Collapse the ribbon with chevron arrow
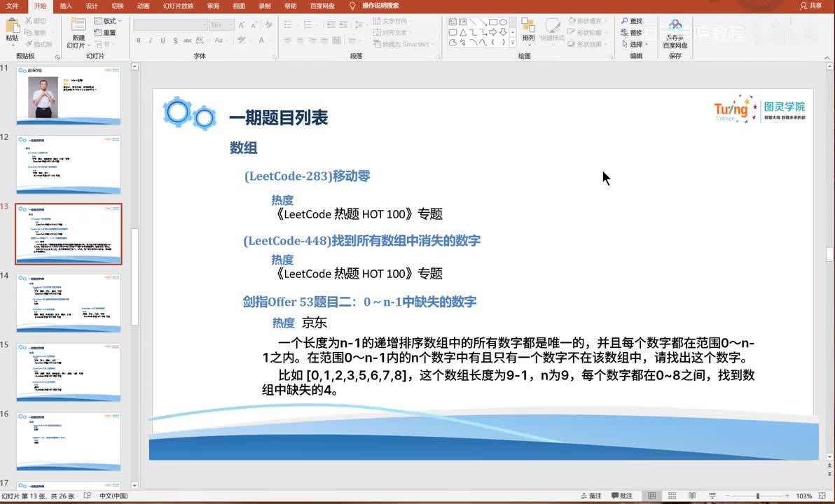This screenshot has width=835, height=504. tap(827, 57)
